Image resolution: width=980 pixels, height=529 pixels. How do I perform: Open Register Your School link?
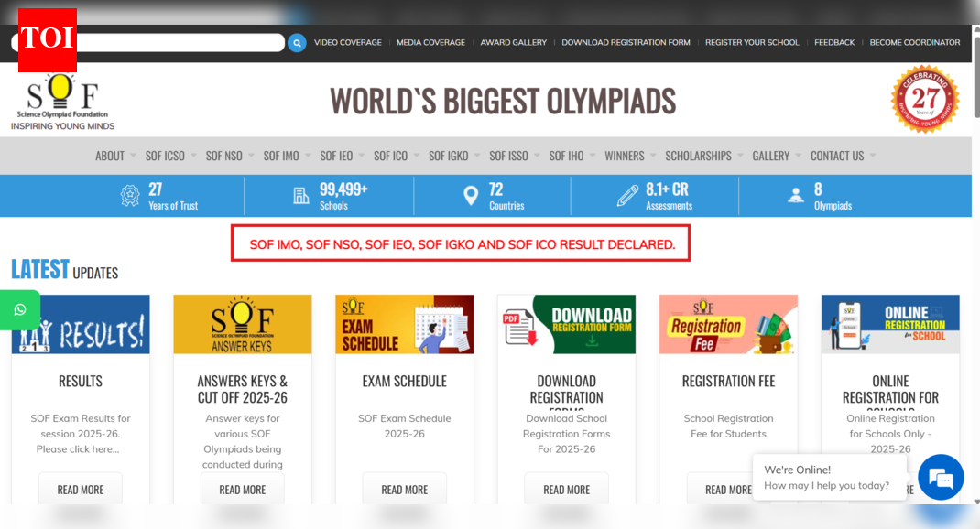click(x=752, y=42)
